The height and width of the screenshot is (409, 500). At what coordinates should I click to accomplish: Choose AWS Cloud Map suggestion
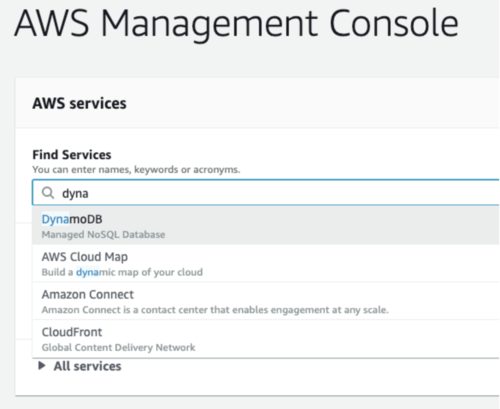coord(266,263)
